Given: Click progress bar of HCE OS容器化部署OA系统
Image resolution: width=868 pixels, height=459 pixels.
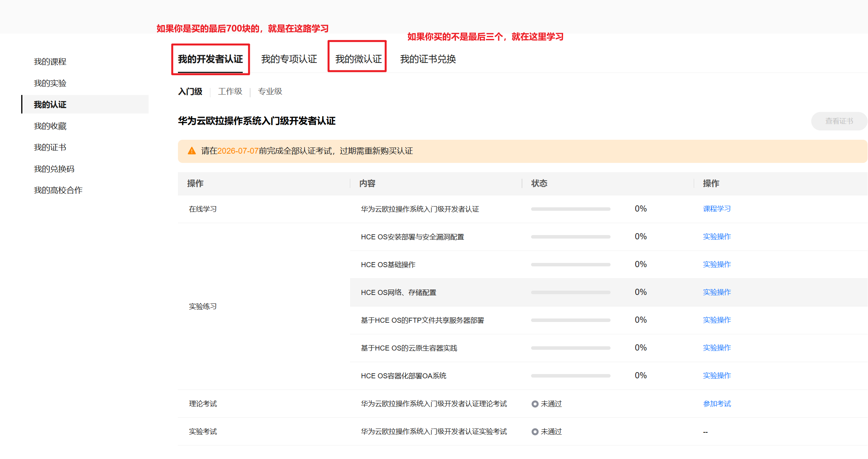Looking at the screenshot, I should pos(570,376).
